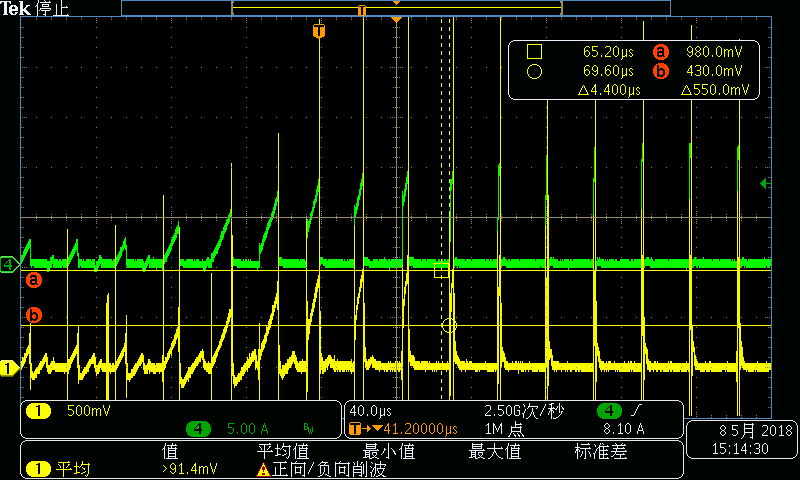This screenshot has width=800, height=480.
Task: Click the 5.00 A channel 4 scale
Action: click(247, 428)
